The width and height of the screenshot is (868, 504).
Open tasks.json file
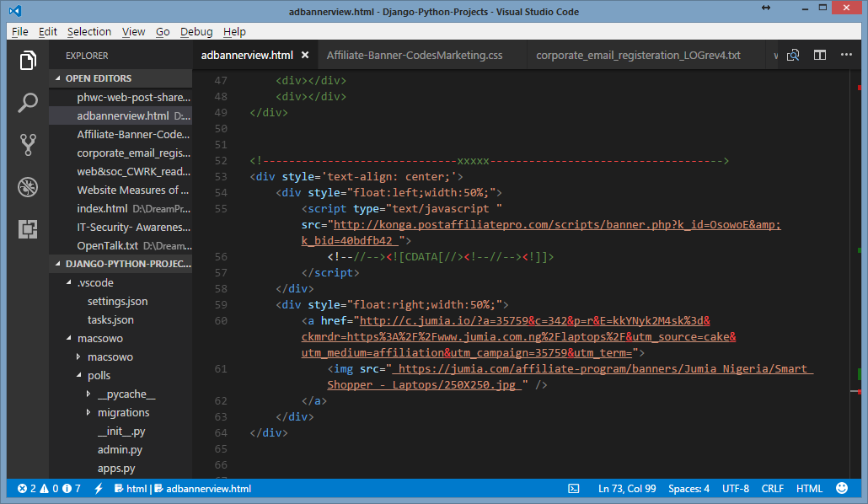pos(121,319)
